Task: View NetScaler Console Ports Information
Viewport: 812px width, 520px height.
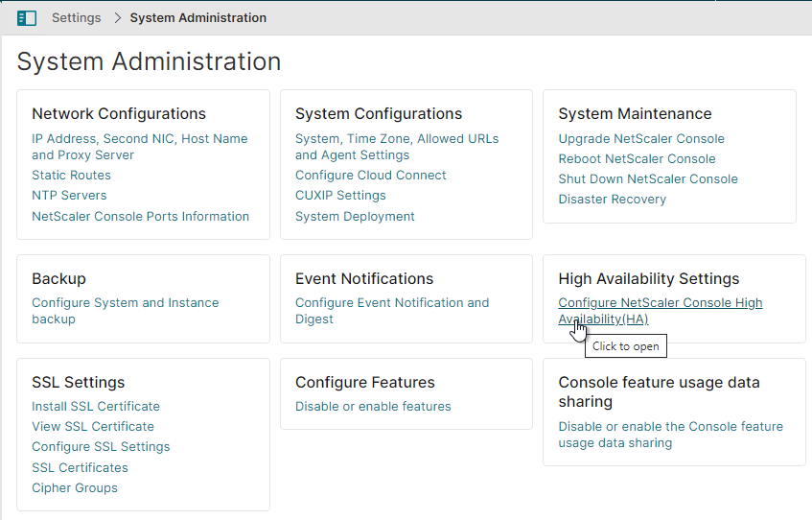Action: coord(140,216)
